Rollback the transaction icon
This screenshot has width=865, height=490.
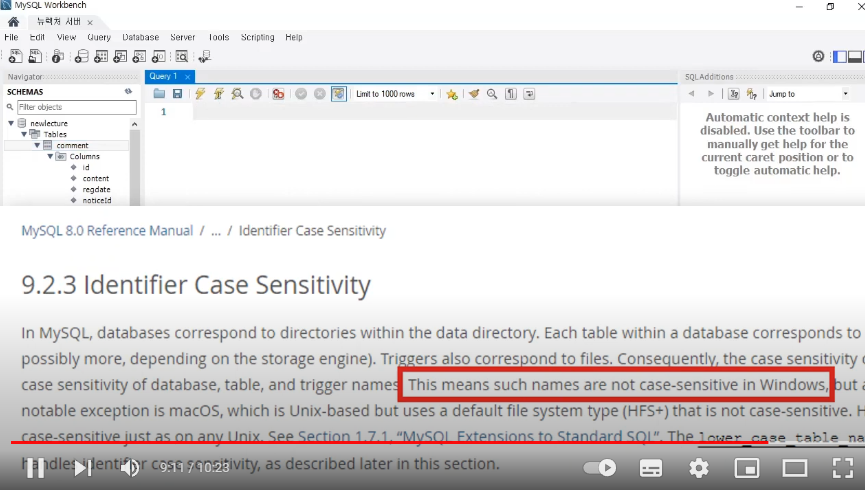(319, 94)
